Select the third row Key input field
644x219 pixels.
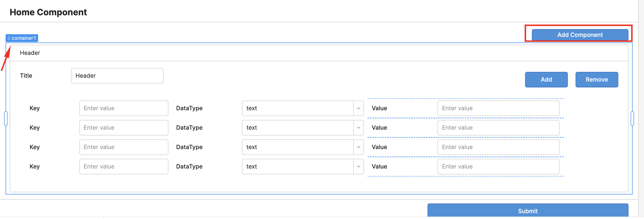pos(124,147)
